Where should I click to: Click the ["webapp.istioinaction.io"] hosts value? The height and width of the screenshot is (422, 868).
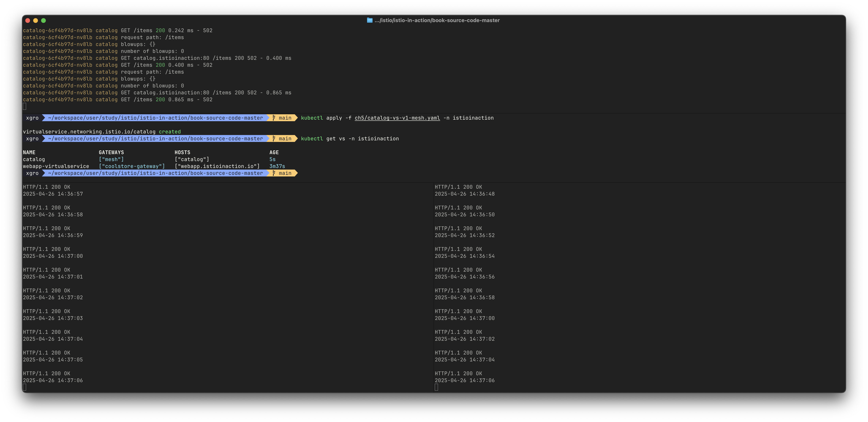pyautogui.click(x=217, y=166)
